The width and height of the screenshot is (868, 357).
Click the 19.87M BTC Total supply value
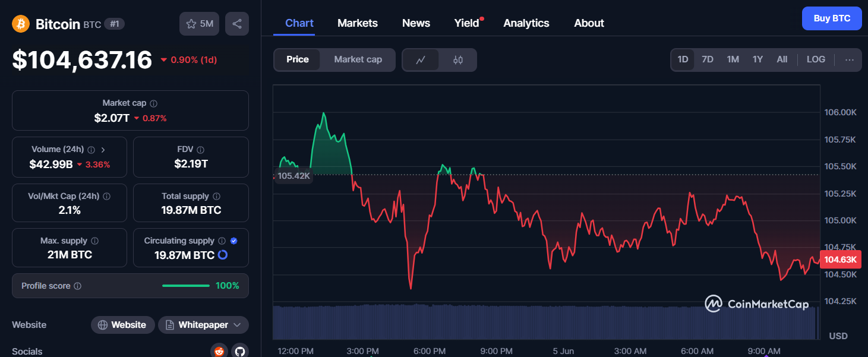coord(191,210)
